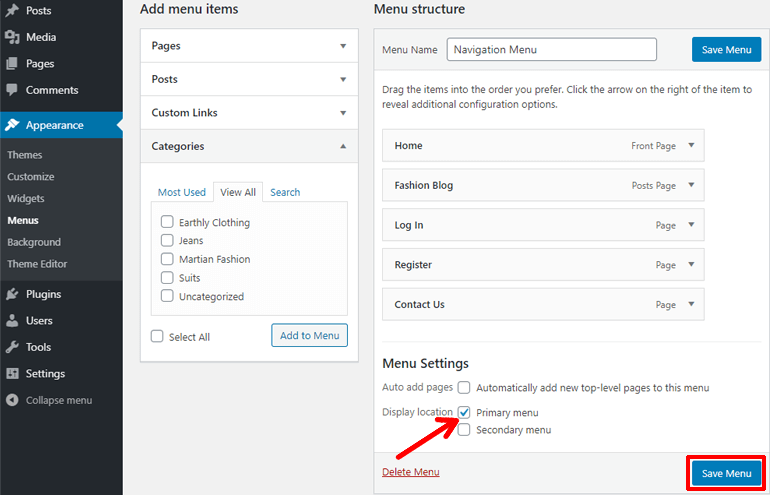Open Comments via its speech bubble icon
Image resolution: width=770 pixels, height=495 pixels.
pos(12,90)
